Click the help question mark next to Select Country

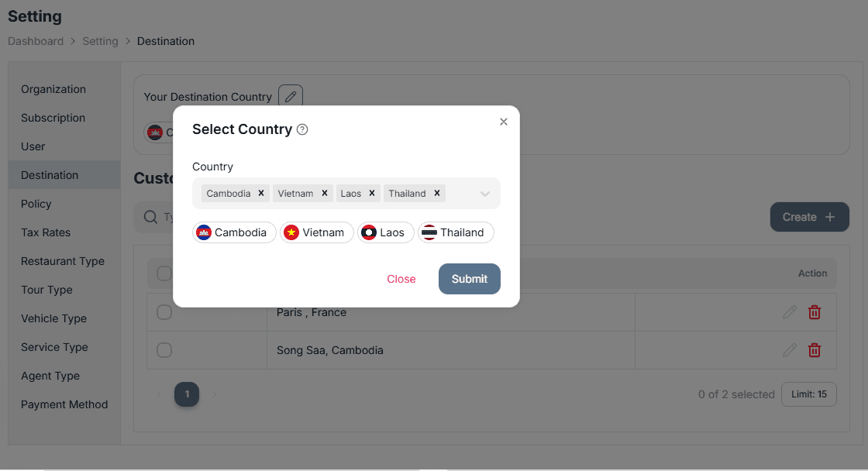302,129
